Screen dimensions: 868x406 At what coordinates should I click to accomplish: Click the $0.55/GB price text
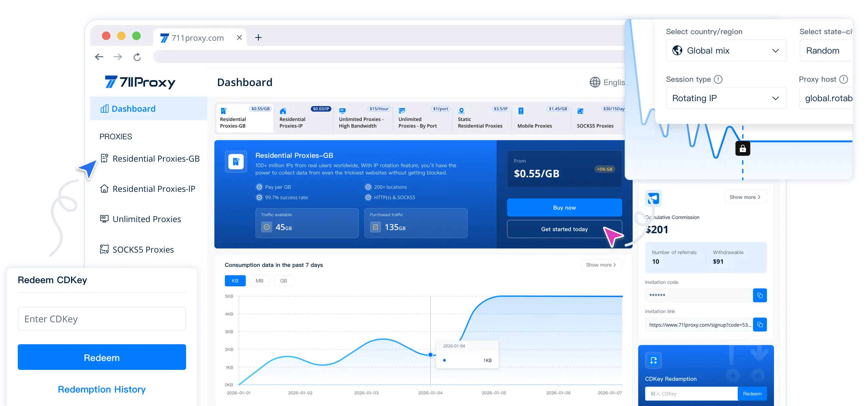pos(537,174)
